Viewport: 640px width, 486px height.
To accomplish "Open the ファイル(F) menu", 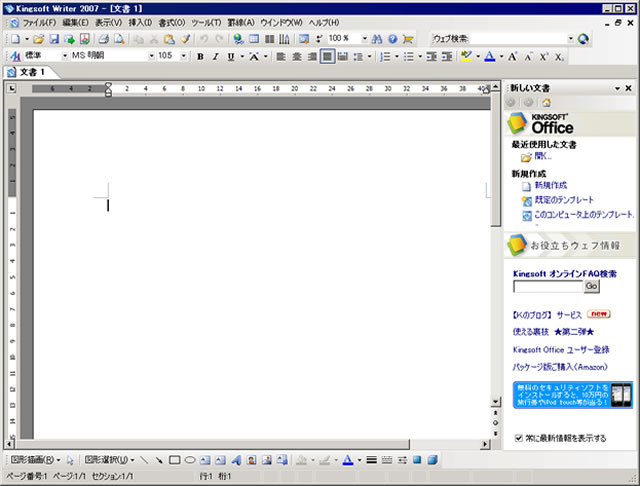I will tap(39, 23).
